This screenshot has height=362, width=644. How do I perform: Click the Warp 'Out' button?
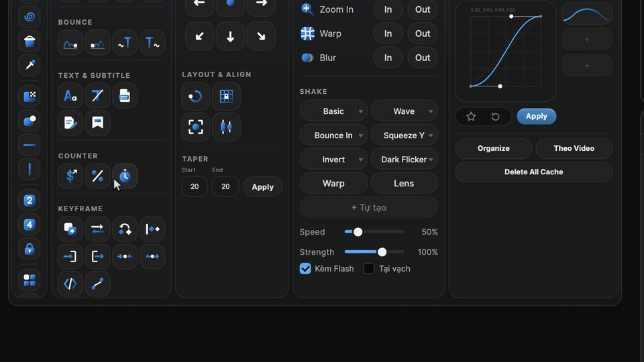[423, 34]
